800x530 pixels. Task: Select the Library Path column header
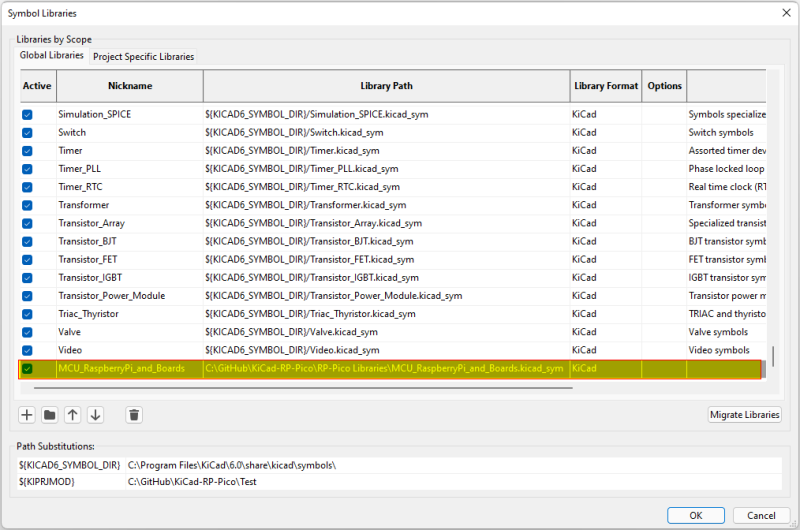(x=386, y=86)
